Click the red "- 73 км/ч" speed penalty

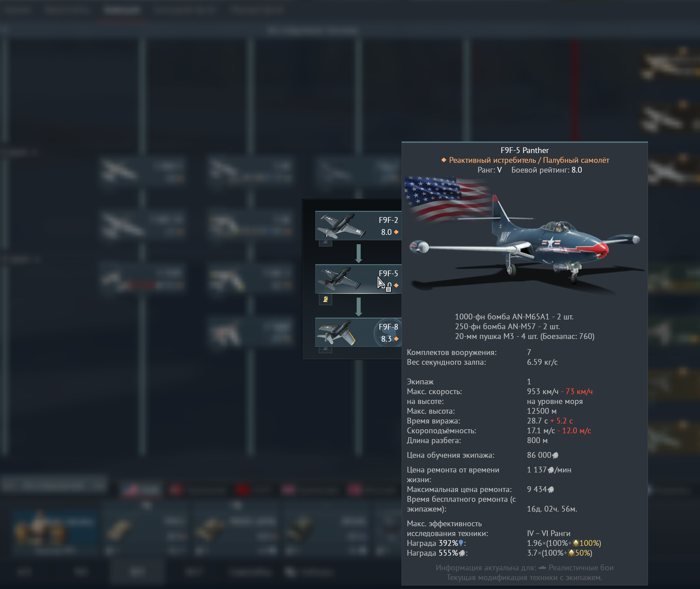click(577, 391)
